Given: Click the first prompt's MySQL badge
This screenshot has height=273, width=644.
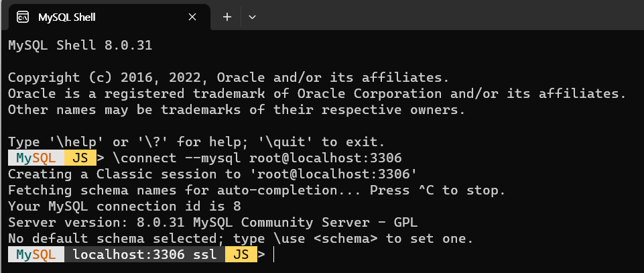Looking at the screenshot, I should [x=36, y=158].
